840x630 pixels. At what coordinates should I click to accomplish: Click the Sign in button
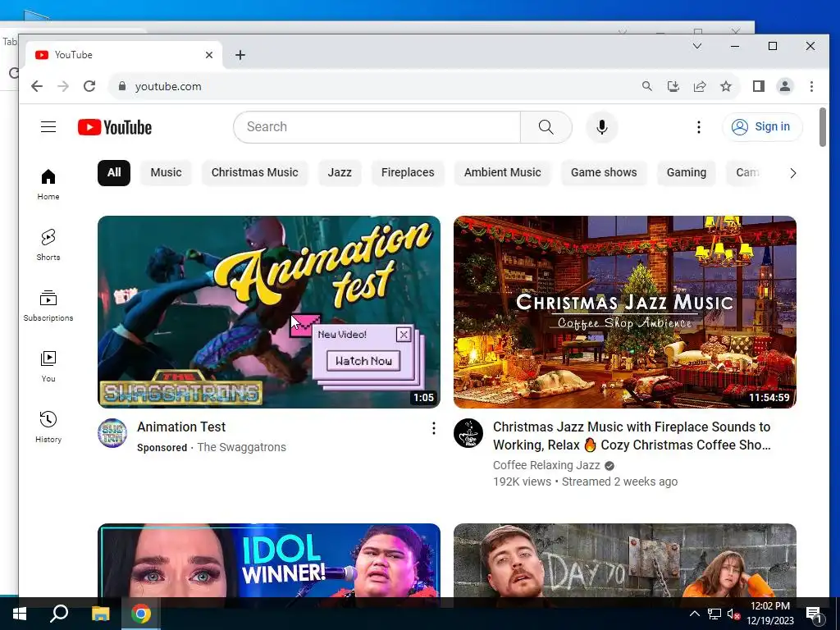(762, 127)
